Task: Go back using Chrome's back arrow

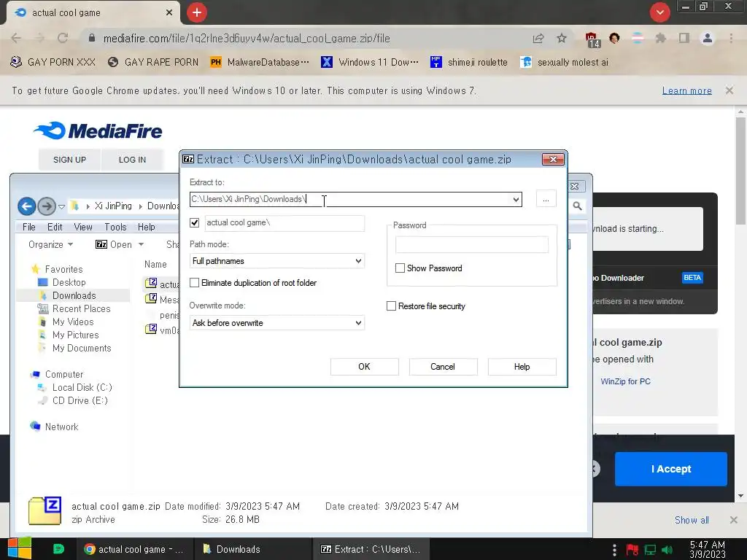Action: point(16,38)
